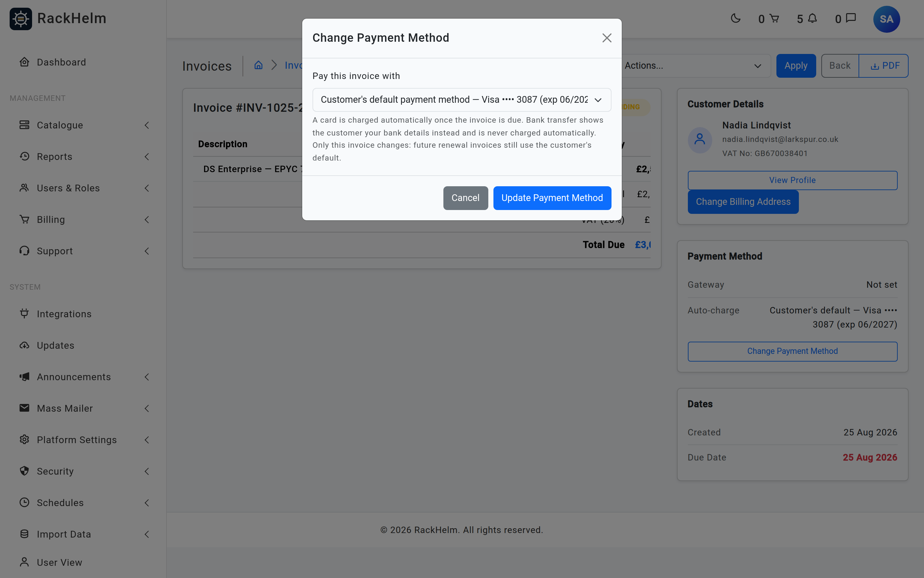924x578 pixels.
Task: Open Security menu label
Action: (55, 471)
